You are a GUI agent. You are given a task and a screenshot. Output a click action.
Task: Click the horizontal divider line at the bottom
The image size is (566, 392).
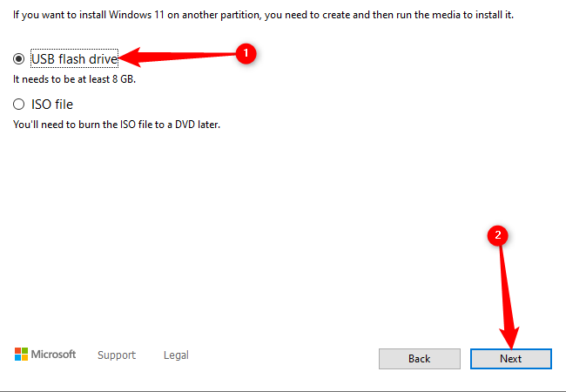coord(283,390)
